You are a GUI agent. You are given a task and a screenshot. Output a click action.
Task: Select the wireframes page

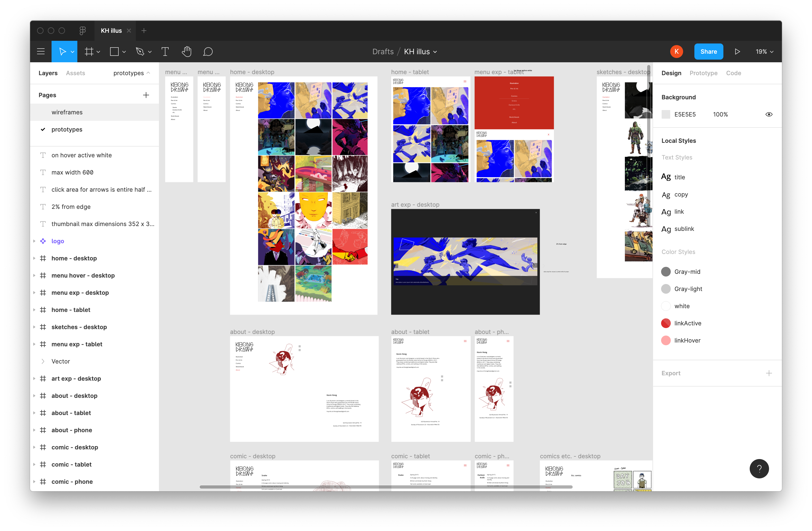95,112
